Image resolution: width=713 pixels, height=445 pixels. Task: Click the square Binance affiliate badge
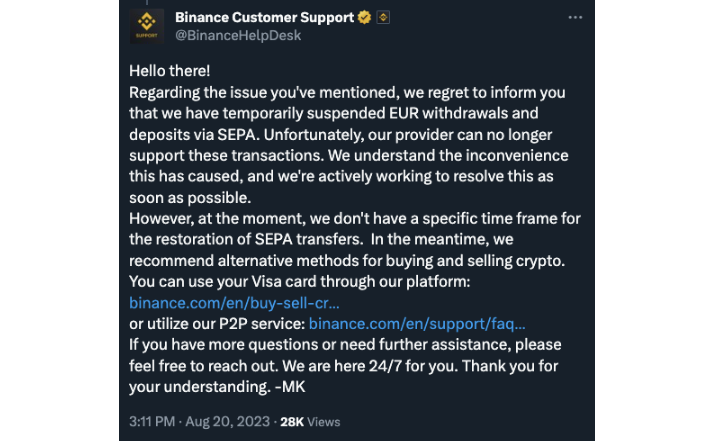(x=383, y=18)
